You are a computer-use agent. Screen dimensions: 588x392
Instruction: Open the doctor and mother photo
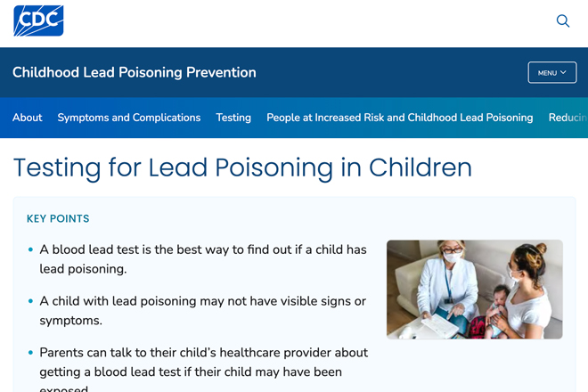pos(474,290)
